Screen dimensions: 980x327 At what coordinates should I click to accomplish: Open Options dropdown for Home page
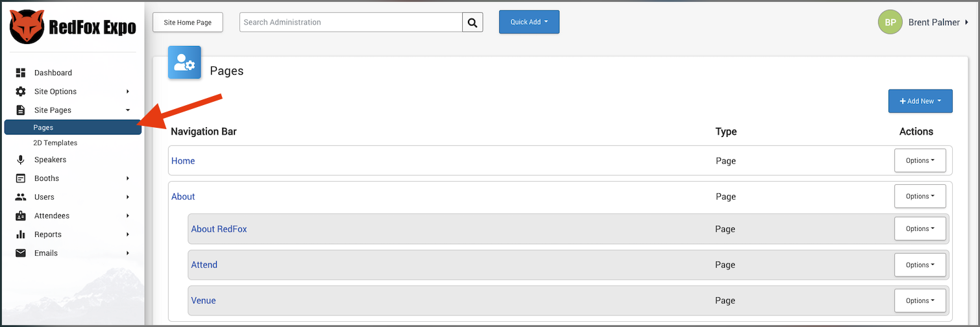(920, 160)
